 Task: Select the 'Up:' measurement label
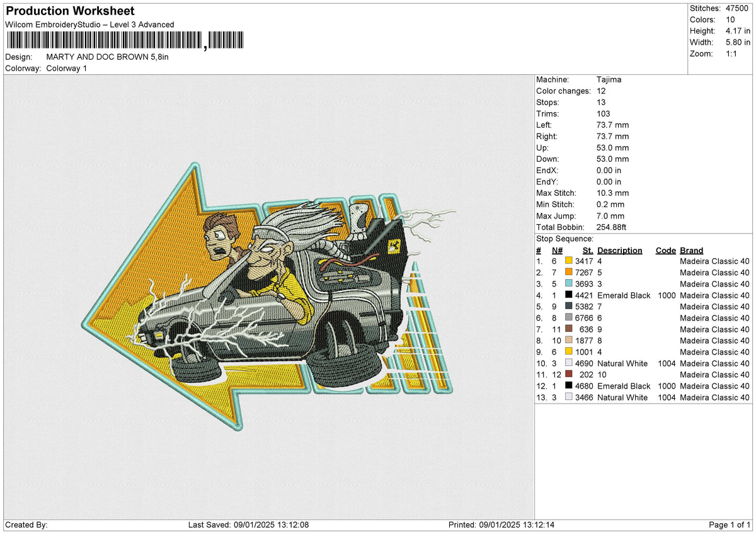[x=542, y=147]
